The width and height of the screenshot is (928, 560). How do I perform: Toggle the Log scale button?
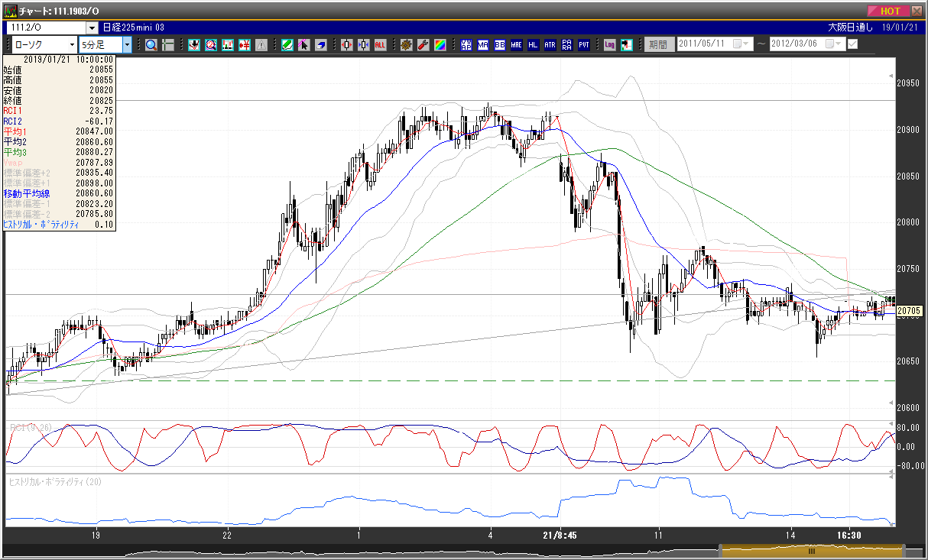[x=609, y=44]
